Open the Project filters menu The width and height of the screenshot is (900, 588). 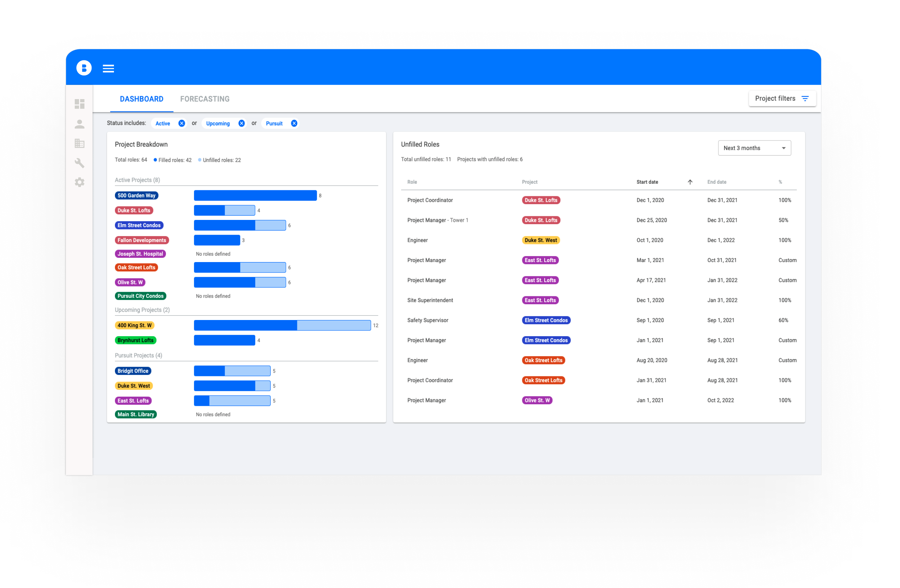[782, 98]
